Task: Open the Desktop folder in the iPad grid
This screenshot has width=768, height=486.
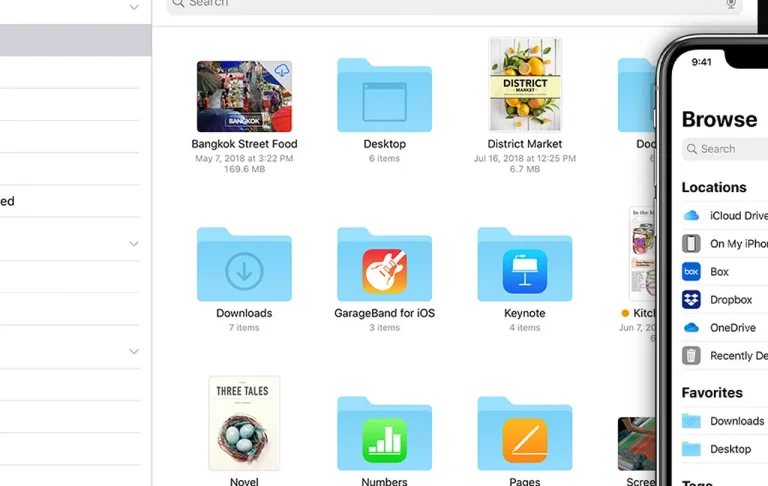Action: 384,96
